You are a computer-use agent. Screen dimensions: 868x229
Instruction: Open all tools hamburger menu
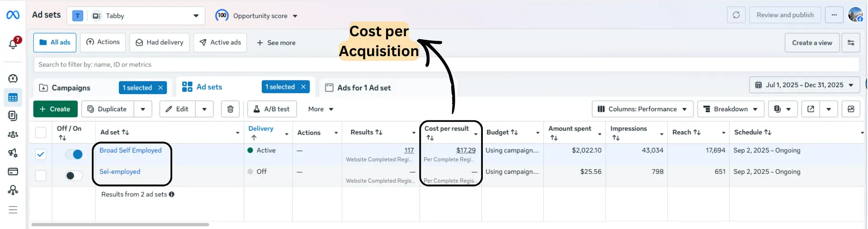click(13, 210)
